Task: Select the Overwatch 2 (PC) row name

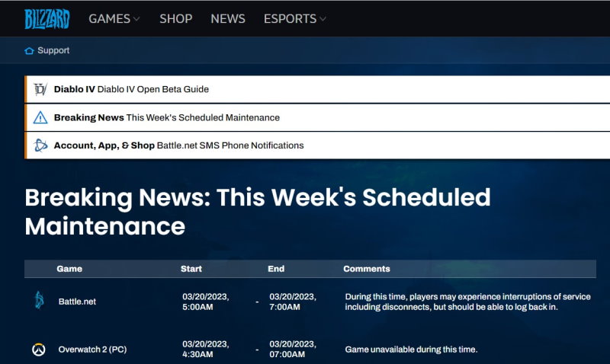Action: (x=92, y=350)
